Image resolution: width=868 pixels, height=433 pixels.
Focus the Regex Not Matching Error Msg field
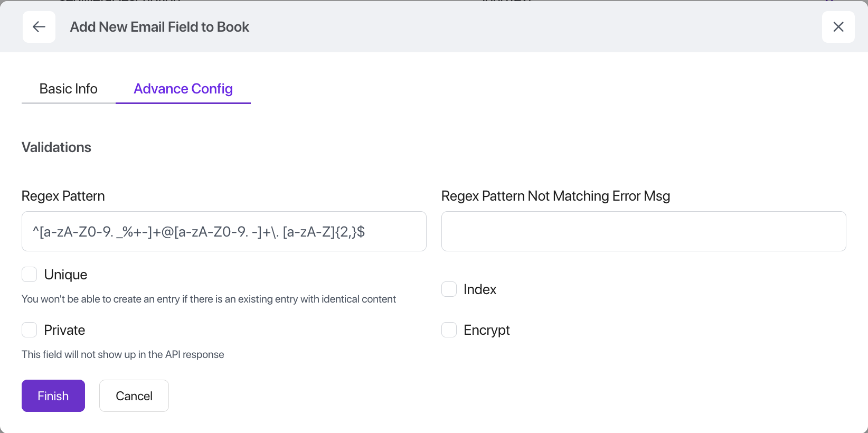point(643,231)
